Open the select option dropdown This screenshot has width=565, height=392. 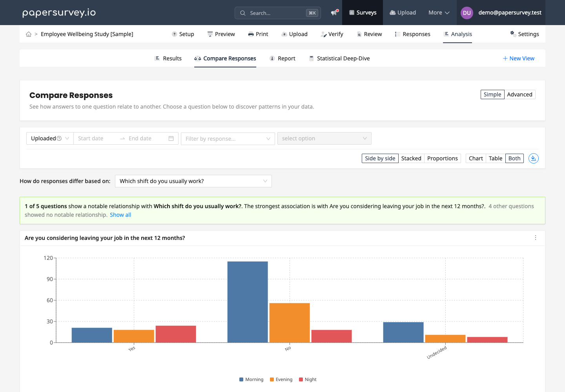click(x=324, y=138)
